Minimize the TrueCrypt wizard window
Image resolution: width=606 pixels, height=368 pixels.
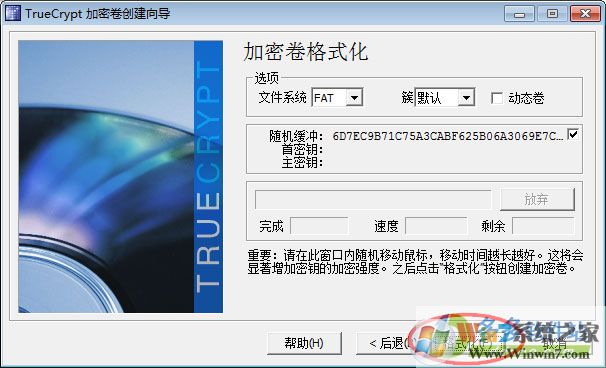[519, 14]
